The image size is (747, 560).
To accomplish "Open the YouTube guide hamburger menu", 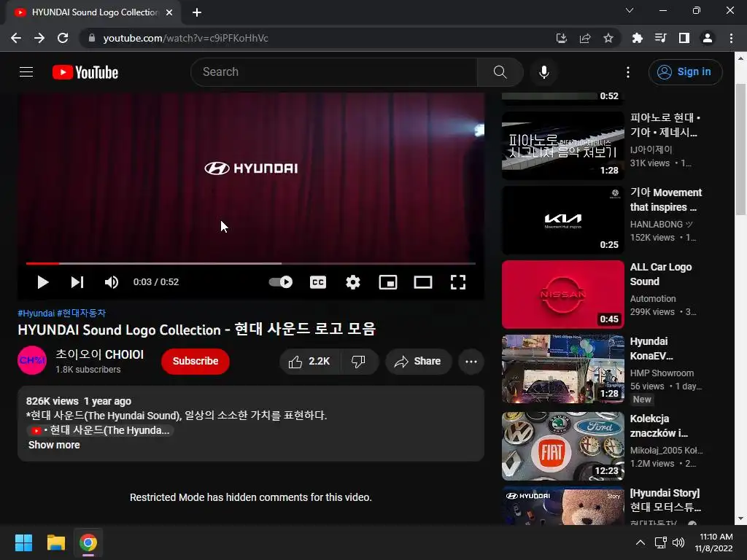I will [26, 72].
